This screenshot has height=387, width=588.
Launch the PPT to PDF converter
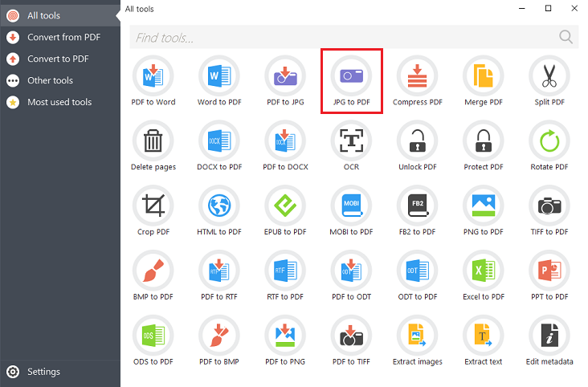tap(549, 276)
